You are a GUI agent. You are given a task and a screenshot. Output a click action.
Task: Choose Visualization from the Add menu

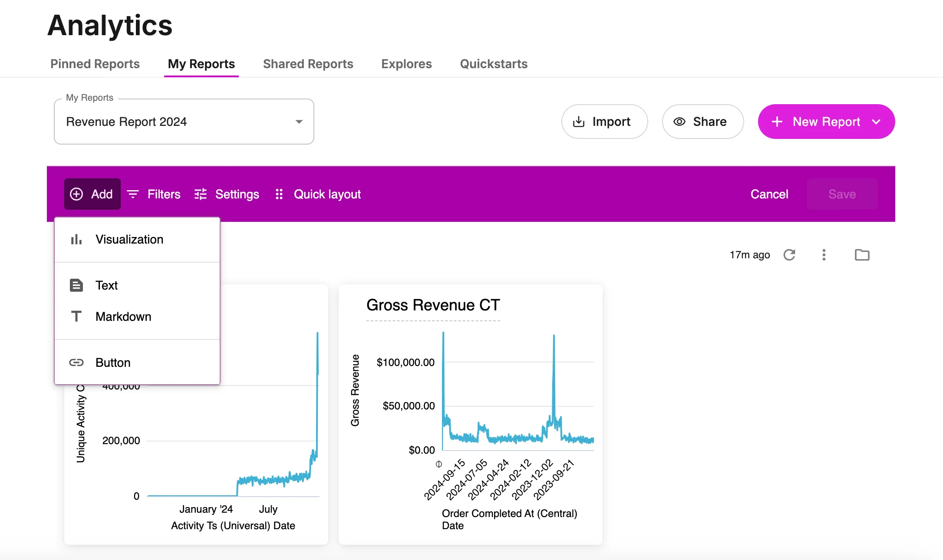[x=137, y=239]
